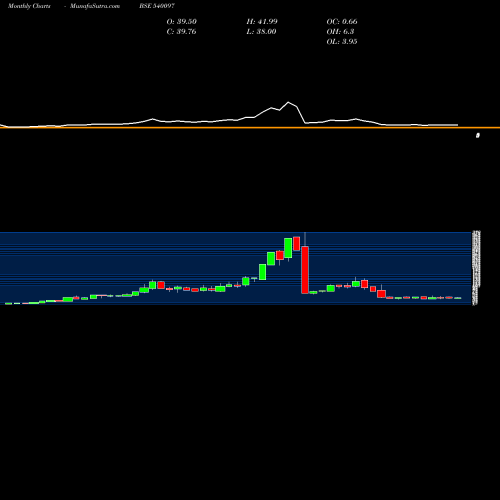Click the high value 'H: 41.99'
Screen dimensions: 500x500
[x=262, y=22]
